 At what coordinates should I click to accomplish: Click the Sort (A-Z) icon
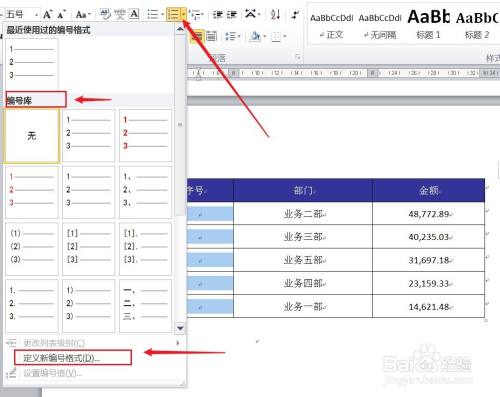(275, 14)
